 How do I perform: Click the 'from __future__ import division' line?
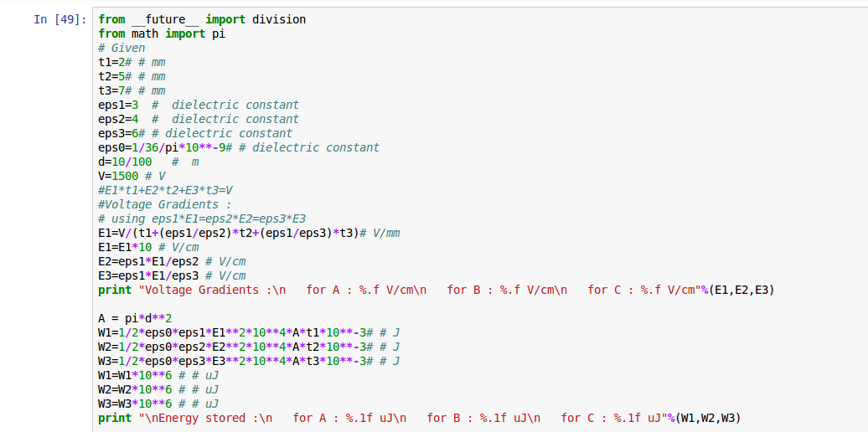201,19
